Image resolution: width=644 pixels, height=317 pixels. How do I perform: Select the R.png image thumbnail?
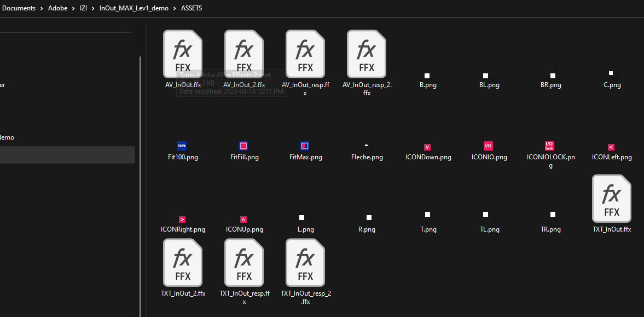click(370, 217)
